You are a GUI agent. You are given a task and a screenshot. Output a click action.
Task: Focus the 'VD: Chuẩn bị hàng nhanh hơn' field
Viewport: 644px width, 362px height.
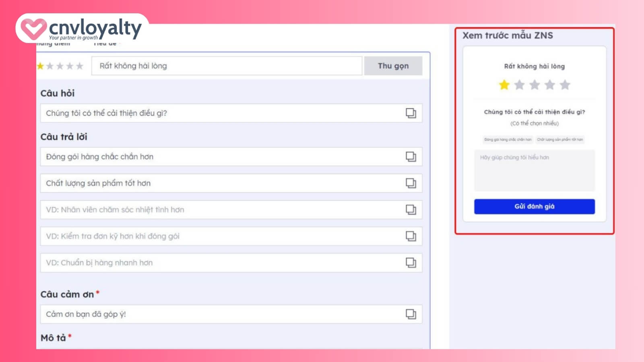(231, 263)
